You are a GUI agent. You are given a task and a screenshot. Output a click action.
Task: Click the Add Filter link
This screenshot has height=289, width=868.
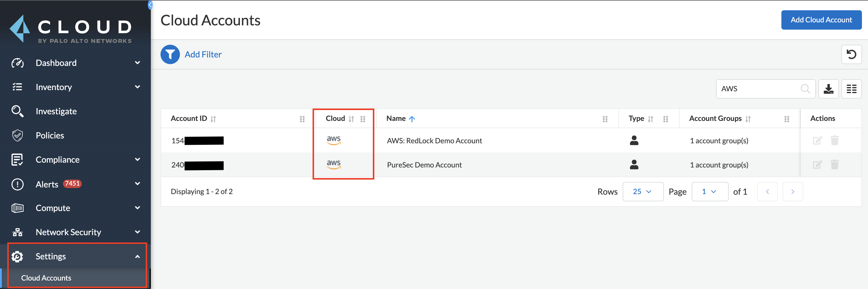(203, 54)
